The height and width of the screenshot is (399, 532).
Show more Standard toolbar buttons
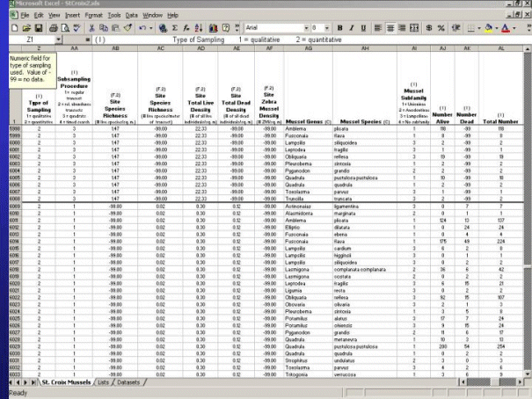pyautogui.click(x=237, y=28)
